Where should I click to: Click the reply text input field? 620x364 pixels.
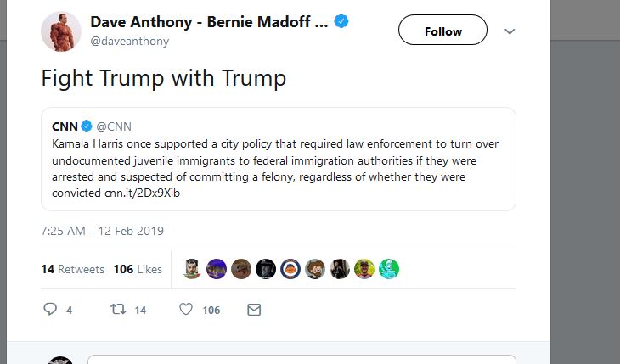tap(302, 360)
